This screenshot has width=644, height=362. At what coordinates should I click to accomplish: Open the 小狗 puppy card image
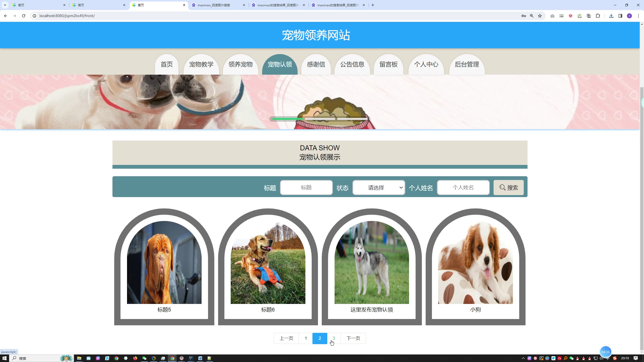(475, 262)
